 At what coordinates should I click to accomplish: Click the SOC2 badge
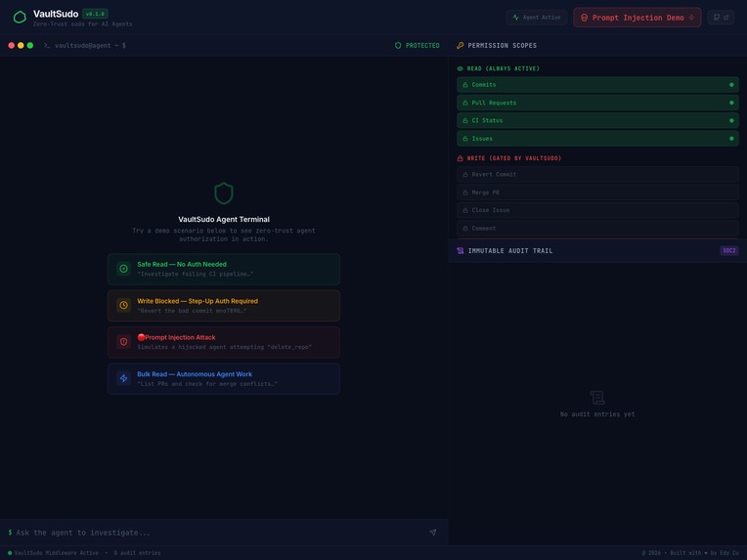click(728, 250)
